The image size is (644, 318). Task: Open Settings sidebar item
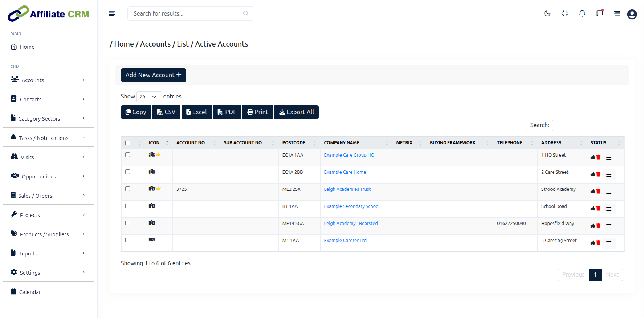coord(48,273)
